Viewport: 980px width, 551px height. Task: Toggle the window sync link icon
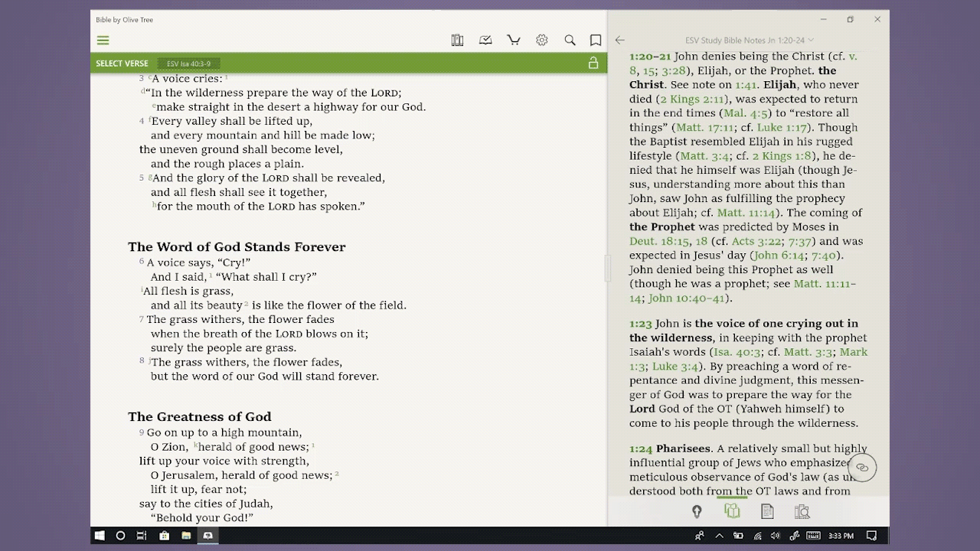click(862, 468)
